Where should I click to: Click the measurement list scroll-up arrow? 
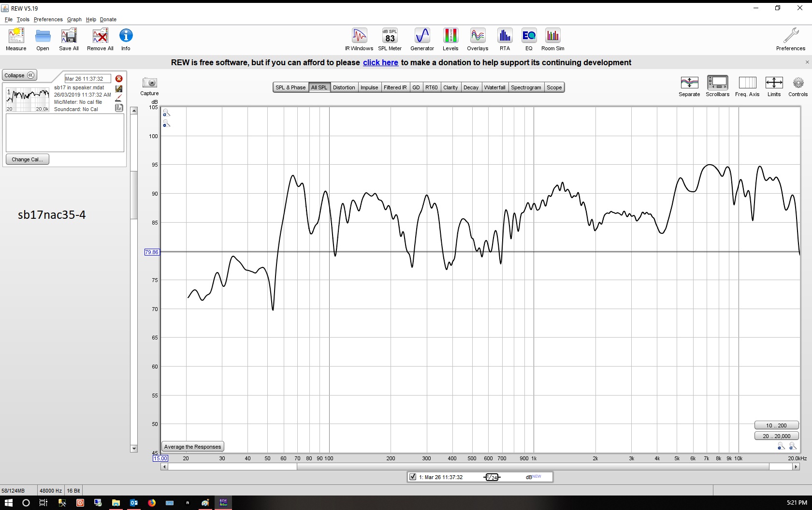click(x=134, y=111)
